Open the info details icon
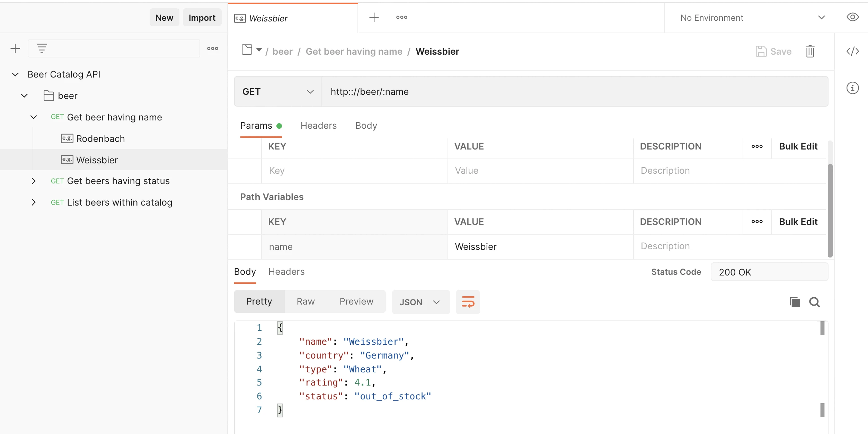Viewport: 868px width, 434px height. pos(852,88)
